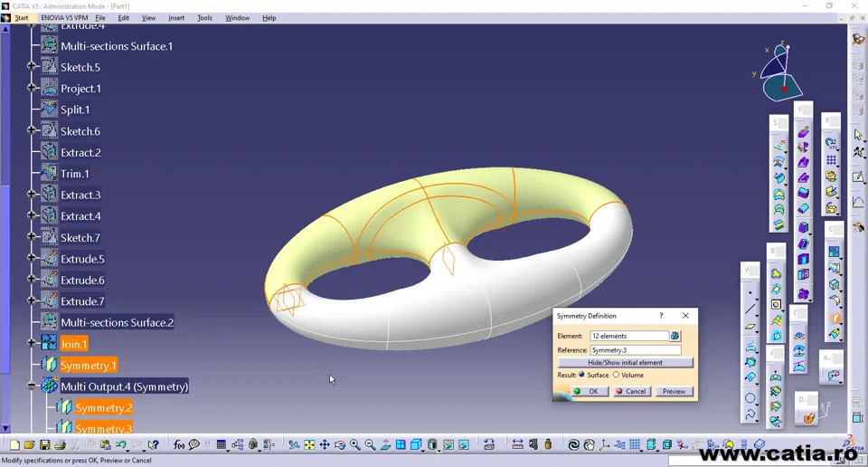
Task: Open the Tools menu
Action: tap(205, 18)
